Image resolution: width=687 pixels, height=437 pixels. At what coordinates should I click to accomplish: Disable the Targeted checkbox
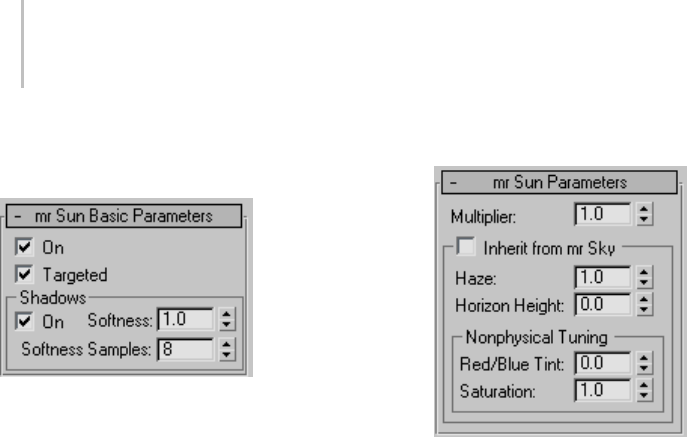tap(24, 273)
